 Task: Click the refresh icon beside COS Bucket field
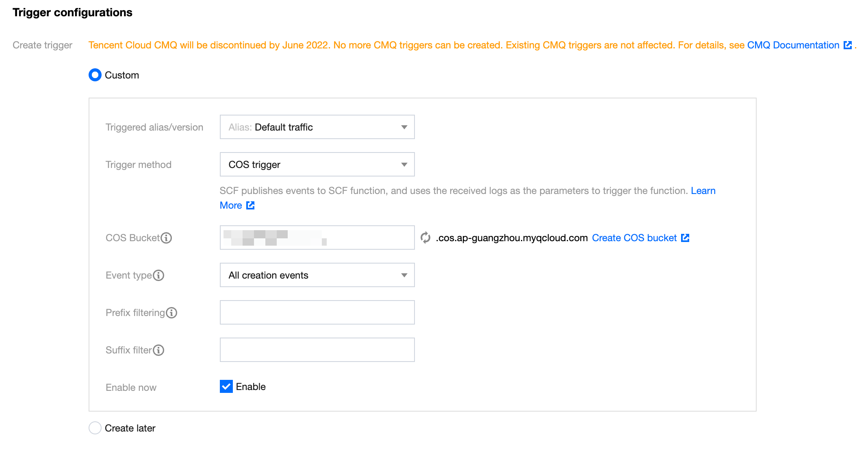[x=425, y=238]
